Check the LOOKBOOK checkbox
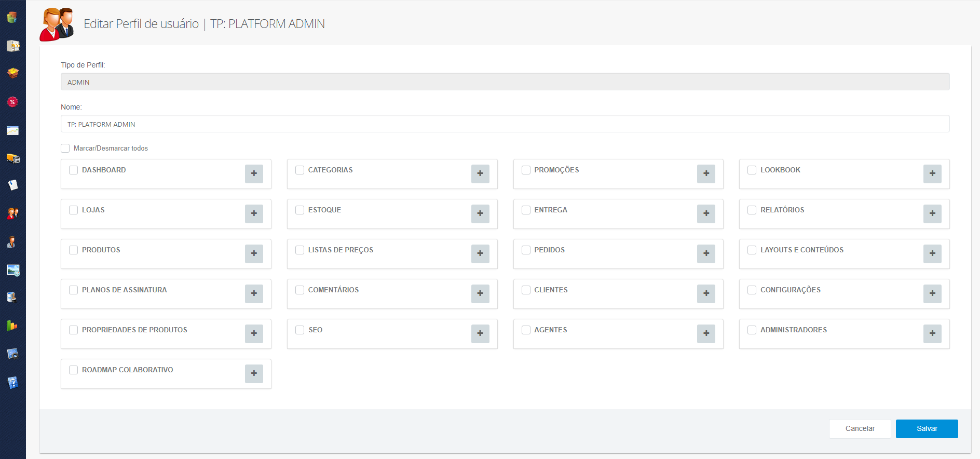980x459 pixels. click(x=752, y=170)
